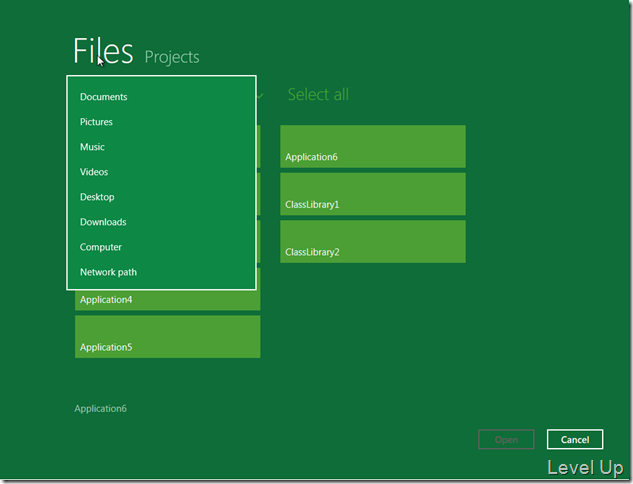Viewport: 633px width, 484px height.
Task: Click the Files heading
Action: tap(103, 51)
